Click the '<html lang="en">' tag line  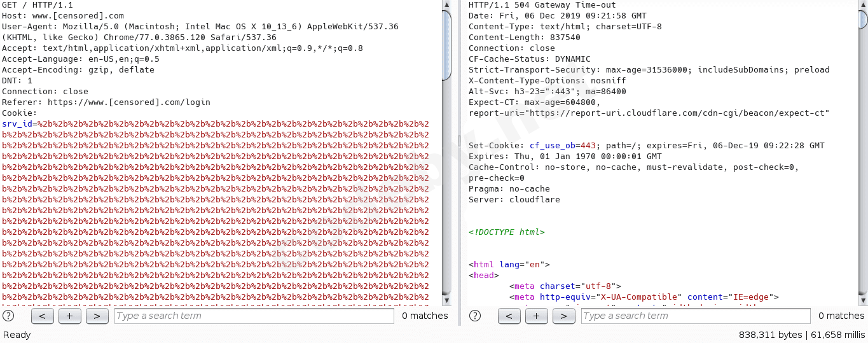tap(509, 265)
